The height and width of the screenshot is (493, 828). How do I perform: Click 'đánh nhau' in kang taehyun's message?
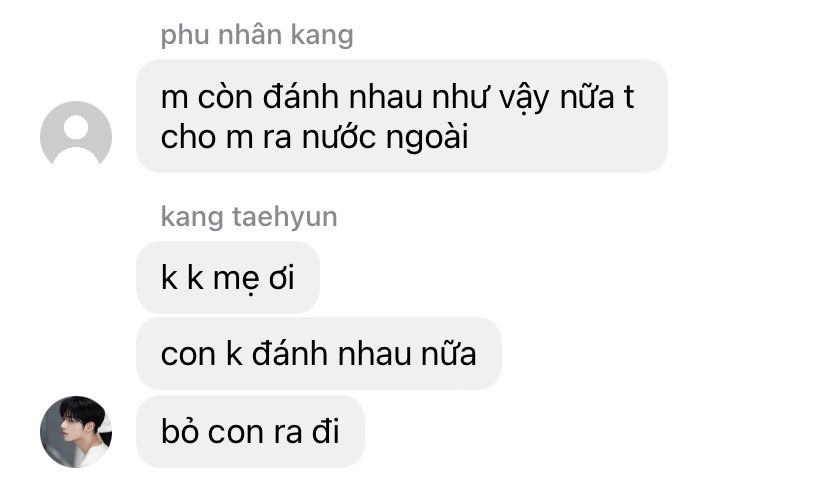332,354
